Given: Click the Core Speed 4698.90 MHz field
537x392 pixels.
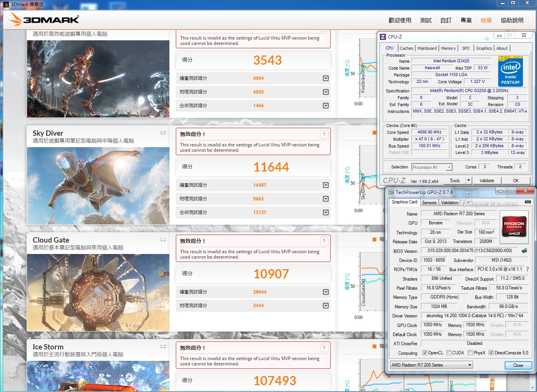Looking at the screenshot, I should point(429,132).
